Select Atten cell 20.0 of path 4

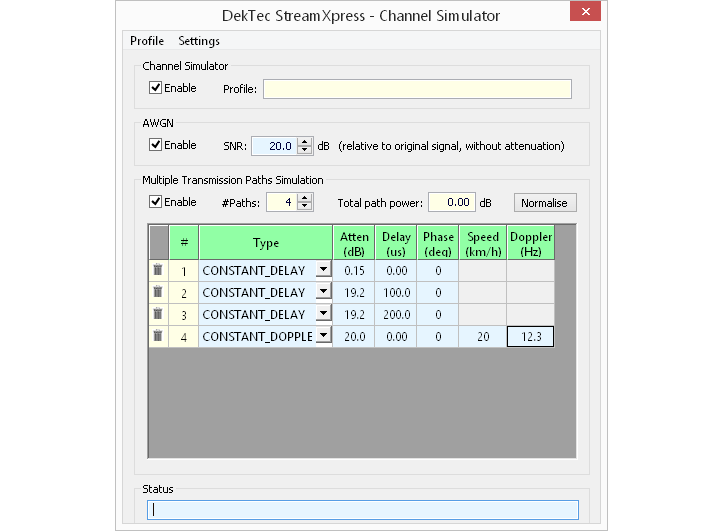click(354, 337)
